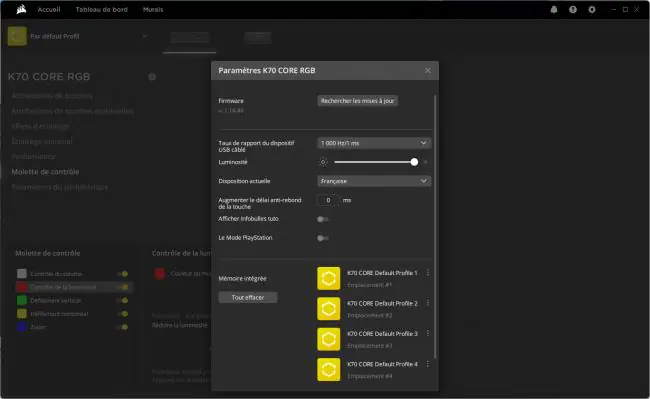The width and height of the screenshot is (650, 399).
Task: Toggle the Défilement horizontal switch
Action: point(123,314)
